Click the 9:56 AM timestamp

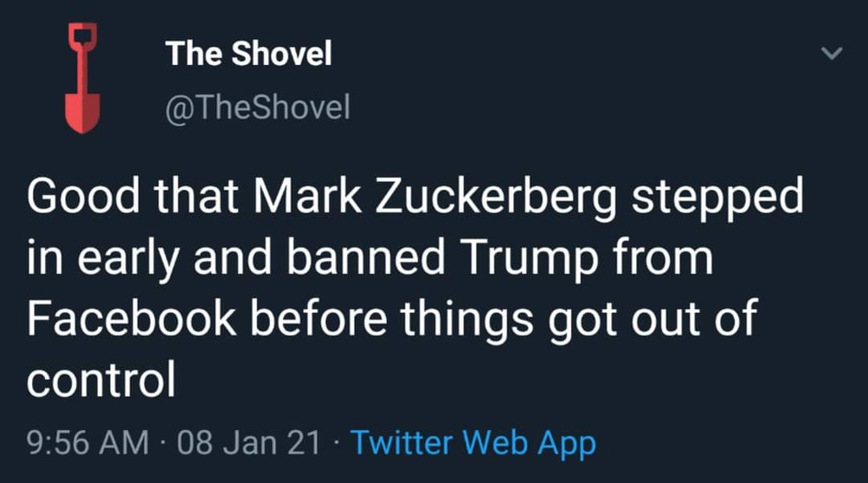coord(88,443)
